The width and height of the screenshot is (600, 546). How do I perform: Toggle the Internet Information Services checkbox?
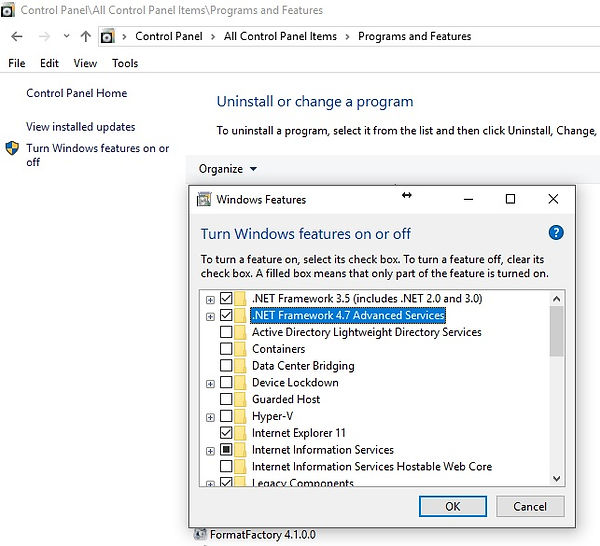[x=226, y=450]
